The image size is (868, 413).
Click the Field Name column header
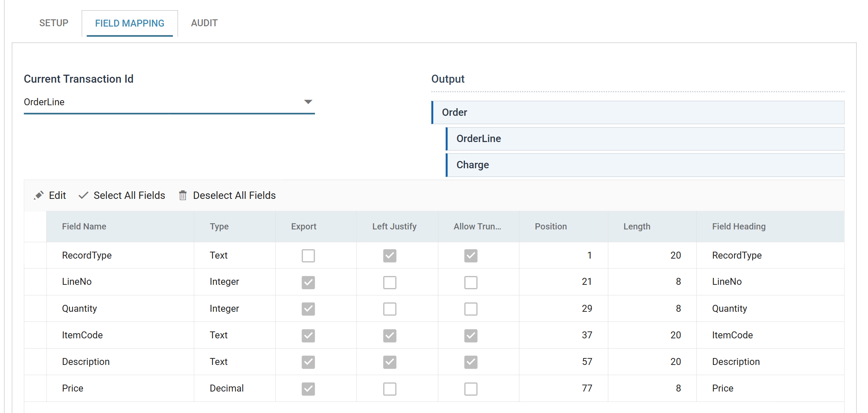[x=120, y=227]
